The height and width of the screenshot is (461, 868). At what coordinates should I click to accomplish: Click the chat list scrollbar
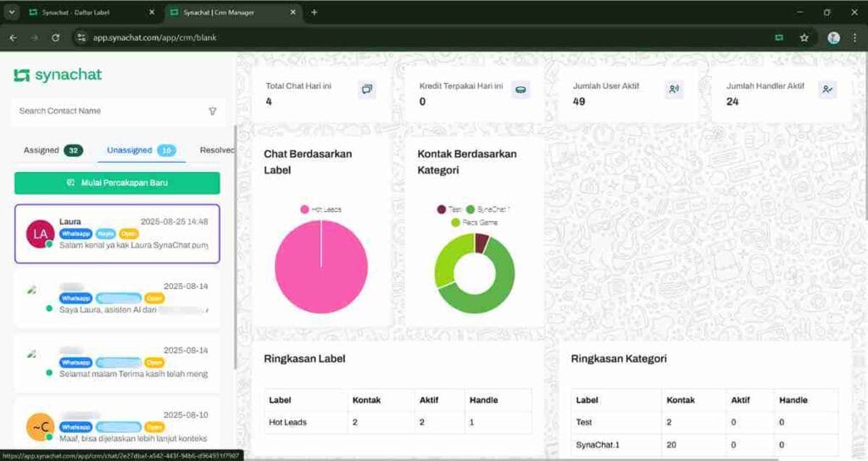pos(236,247)
